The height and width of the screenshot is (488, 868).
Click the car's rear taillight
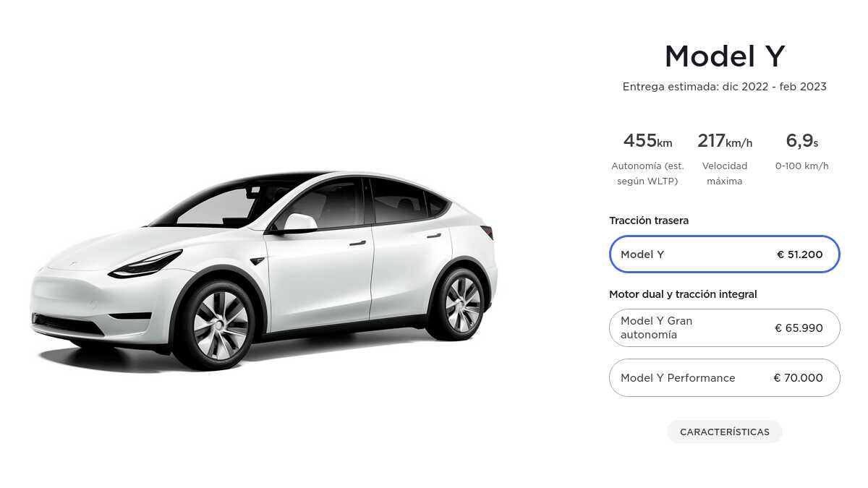tap(487, 231)
